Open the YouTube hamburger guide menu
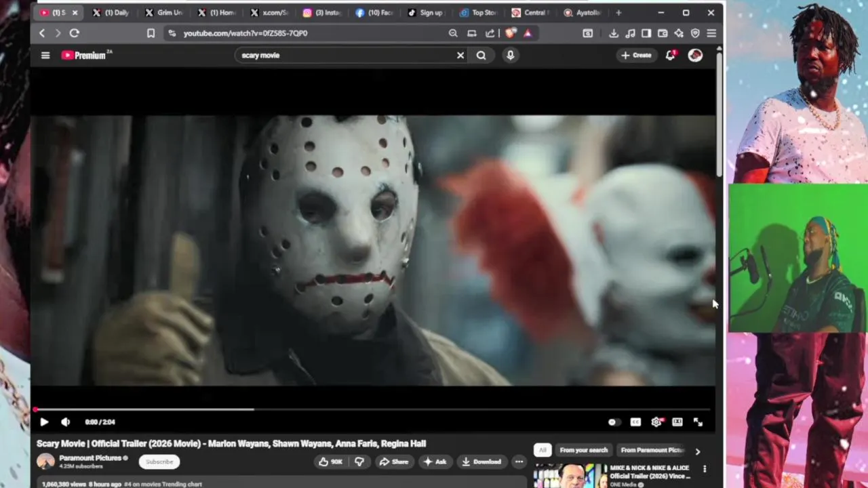 point(45,56)
